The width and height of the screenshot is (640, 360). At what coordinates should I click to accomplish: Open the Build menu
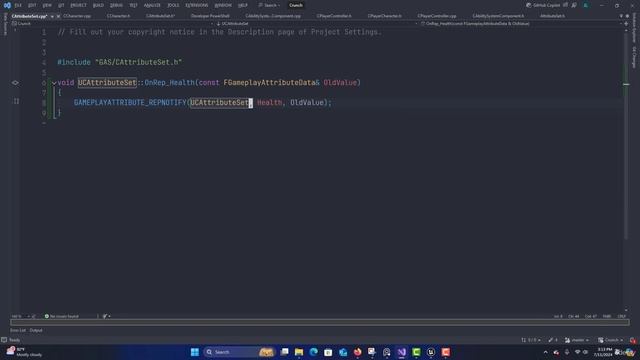[98, 5]
